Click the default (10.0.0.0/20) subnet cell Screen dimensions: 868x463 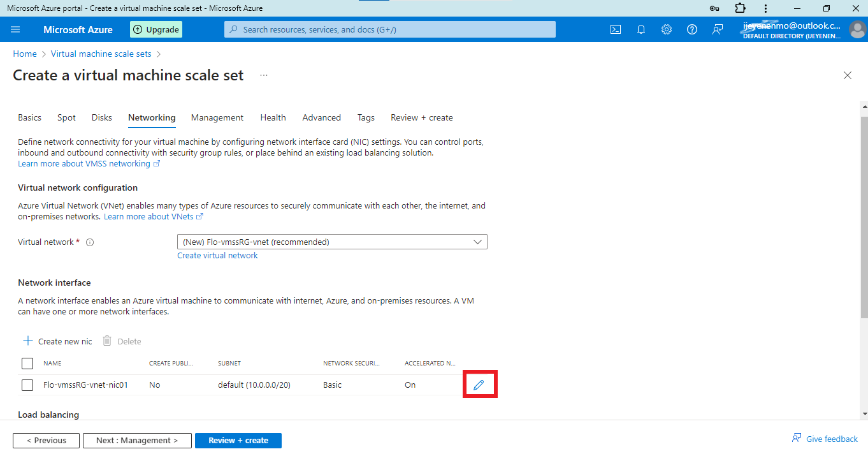tap(254, 385)
